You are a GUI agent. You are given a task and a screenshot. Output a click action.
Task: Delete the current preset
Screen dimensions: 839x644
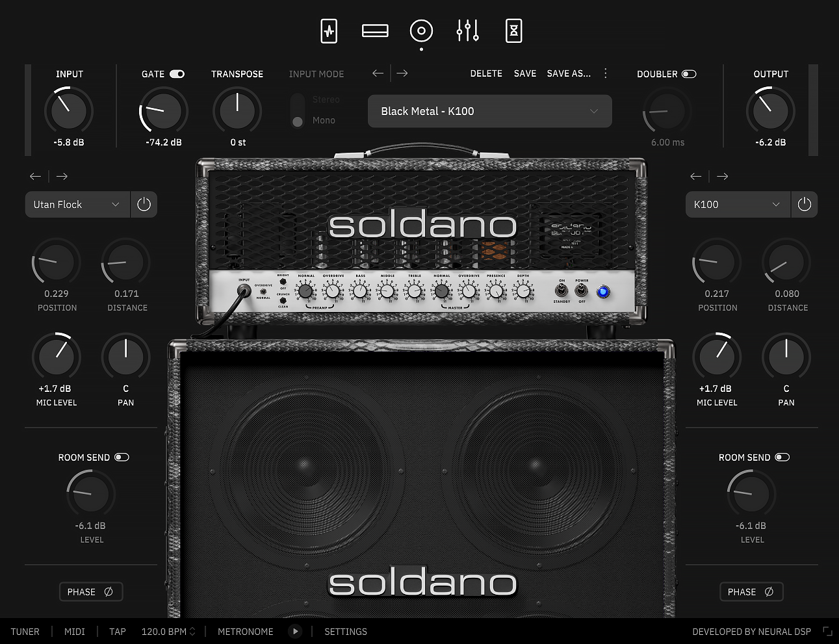pos(486,73)
